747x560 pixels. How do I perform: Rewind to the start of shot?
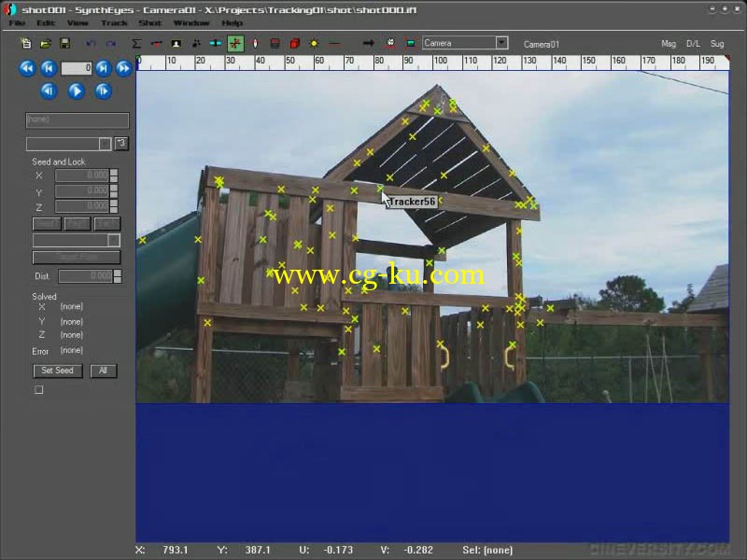pyautogui.click(x=27, y=68)
